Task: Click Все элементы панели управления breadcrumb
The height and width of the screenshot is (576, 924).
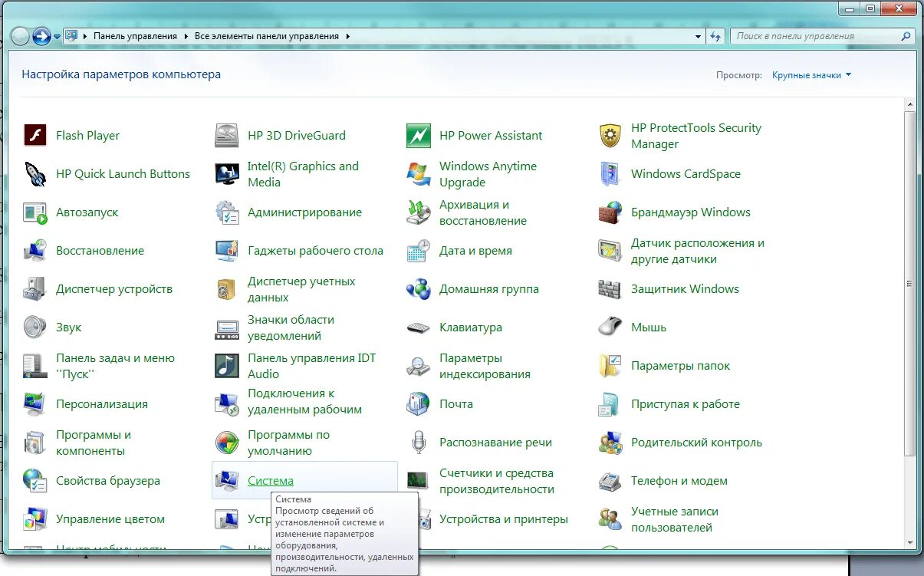Action: 266,36
